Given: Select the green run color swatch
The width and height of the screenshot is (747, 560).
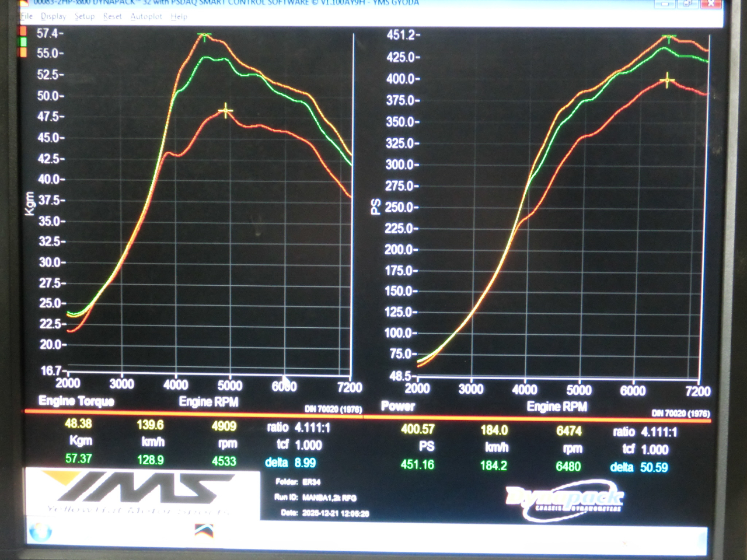Looking at the screenshot, I should click(23, 42).
